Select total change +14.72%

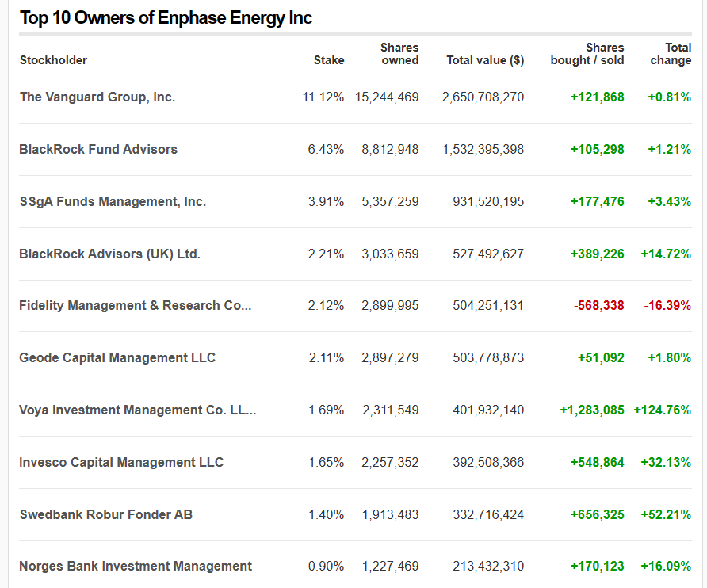pyautogui.click(x=666, y=254)
